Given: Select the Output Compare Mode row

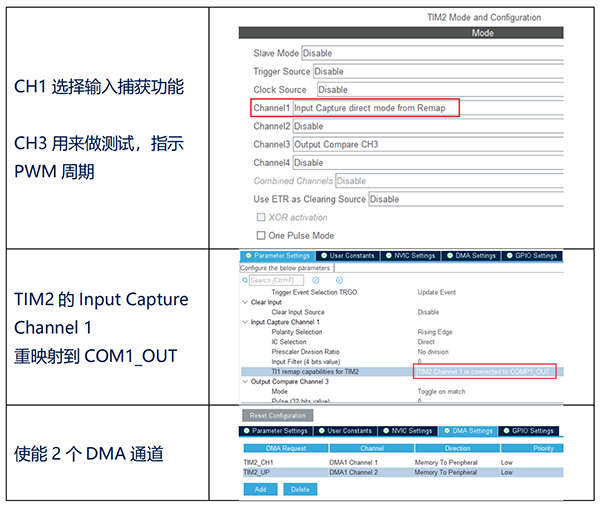Looking at the screenshot, I should (x=402, y=392).
